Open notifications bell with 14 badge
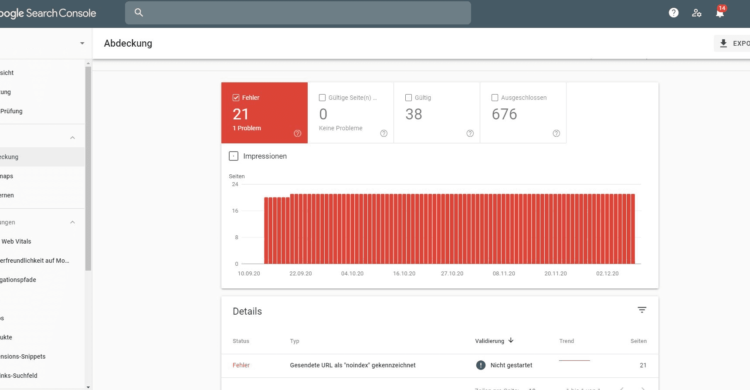The width and height of the screenshot is (750, 390). [x=720, y=12]
